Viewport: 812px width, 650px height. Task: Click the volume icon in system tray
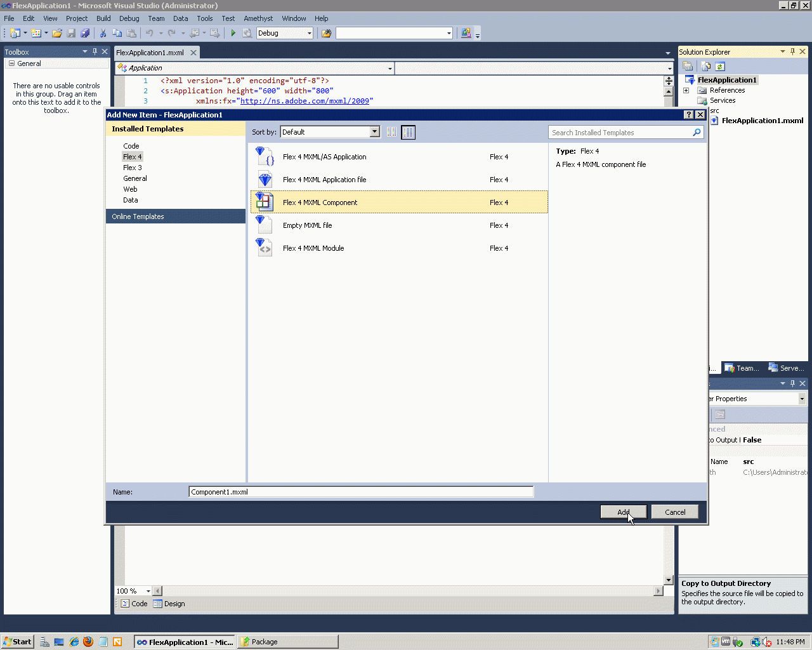[x=767, y=642]
